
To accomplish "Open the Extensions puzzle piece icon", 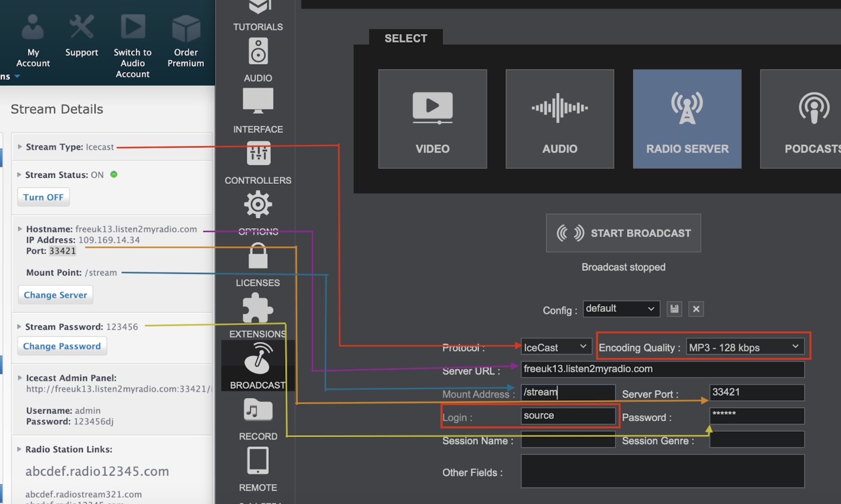I will point(258,308).
